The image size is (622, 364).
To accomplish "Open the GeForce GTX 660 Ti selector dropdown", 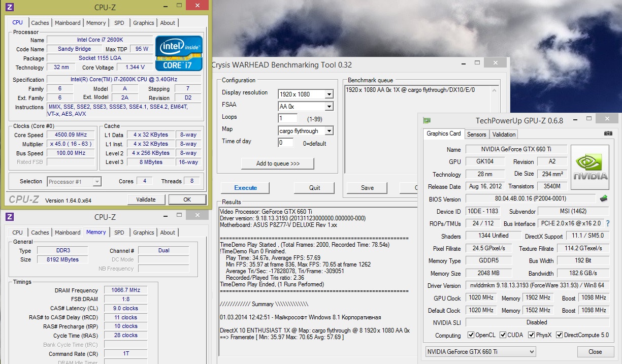I will click(x=480, y=351).
